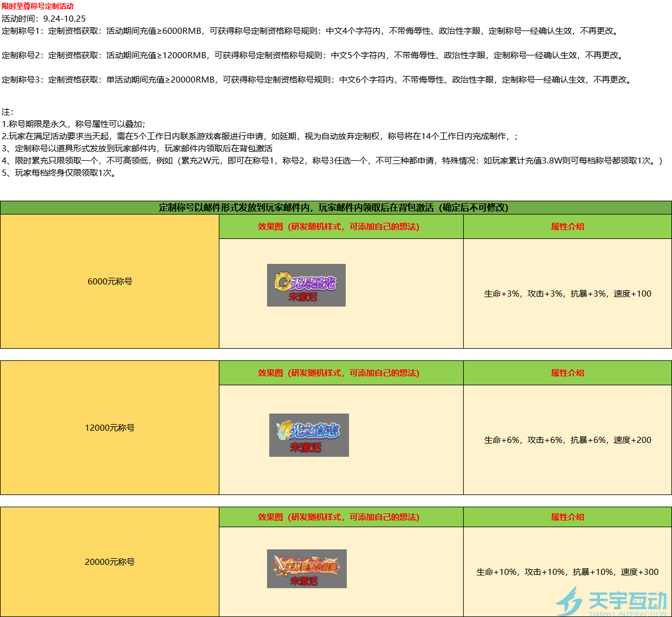The height and width of the screenshot is (617, 672).
Task: Select the 定制称号3 rule line mentioning 20000RMB
Action: tap(317, 80)
